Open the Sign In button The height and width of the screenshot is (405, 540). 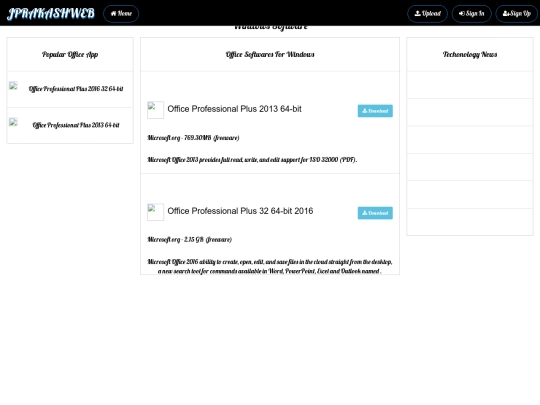[x=471, y=14]
